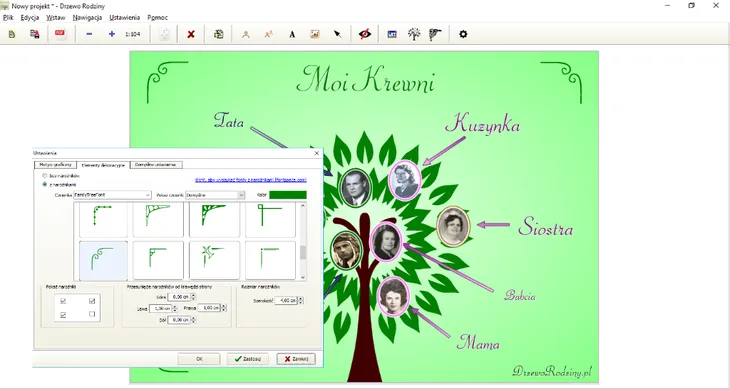The image size is (730, 389).
Task: Open the FamilyTreeFont font dropdown
Action: [x=112, y=195]
